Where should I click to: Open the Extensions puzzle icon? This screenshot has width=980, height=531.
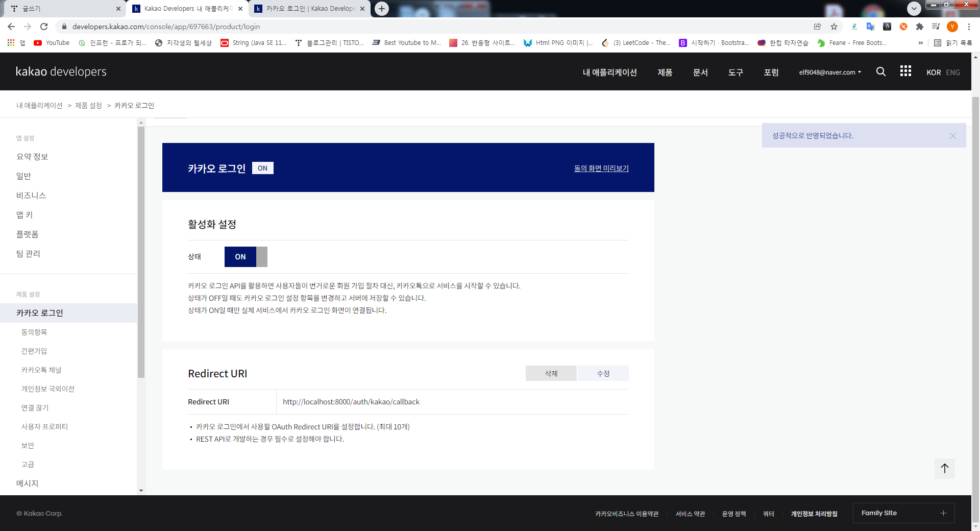click(920, 27)
